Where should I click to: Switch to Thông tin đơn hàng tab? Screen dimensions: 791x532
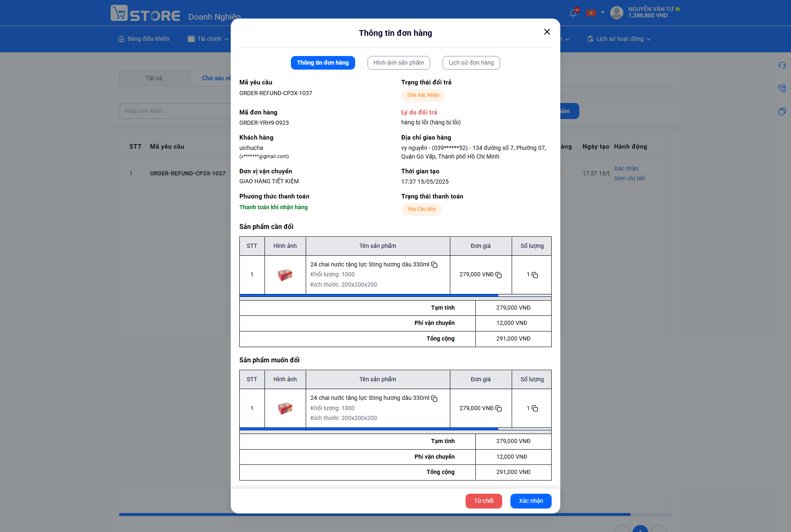pyautogui.click(x=323, y=63)
